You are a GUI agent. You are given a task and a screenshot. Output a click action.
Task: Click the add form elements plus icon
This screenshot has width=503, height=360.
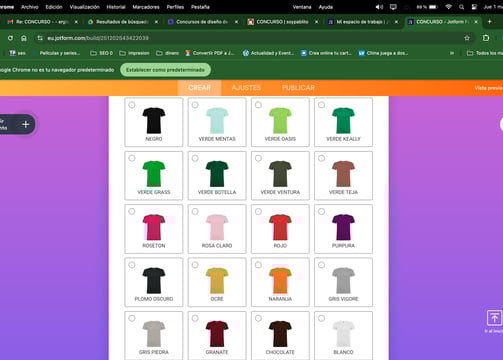tap(26, 124)
